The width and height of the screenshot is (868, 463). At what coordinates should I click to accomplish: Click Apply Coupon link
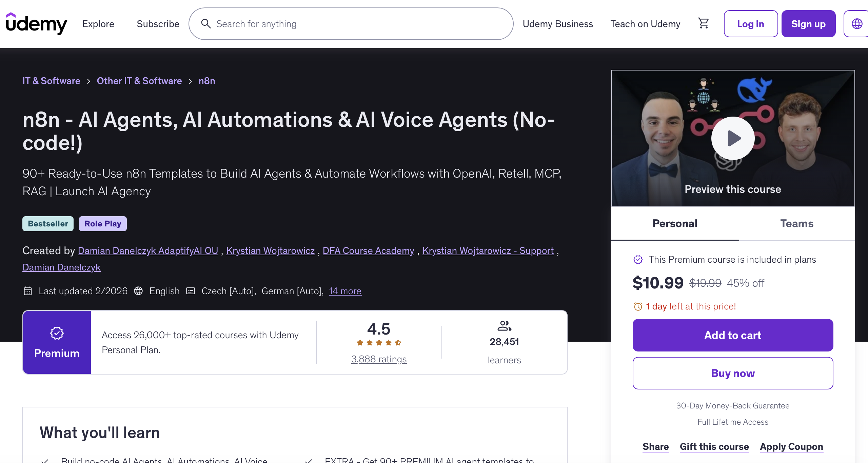791,446
